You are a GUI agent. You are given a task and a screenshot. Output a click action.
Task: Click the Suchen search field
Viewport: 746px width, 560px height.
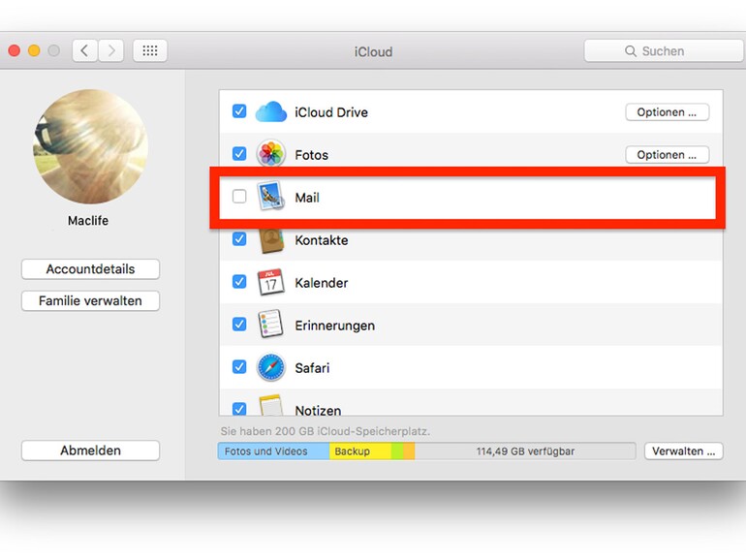click(664, 51)
